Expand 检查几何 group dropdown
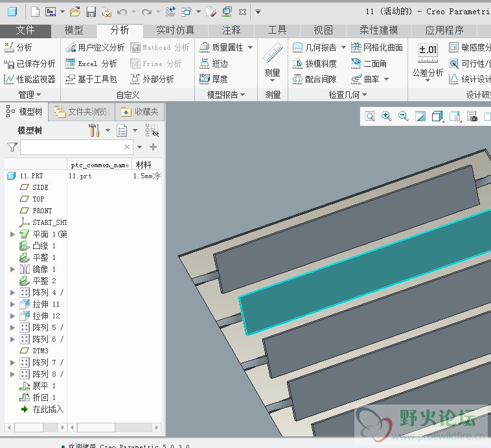Image resolution: width=491 pixels, height=448 pixels. click(x=348, y=95)
